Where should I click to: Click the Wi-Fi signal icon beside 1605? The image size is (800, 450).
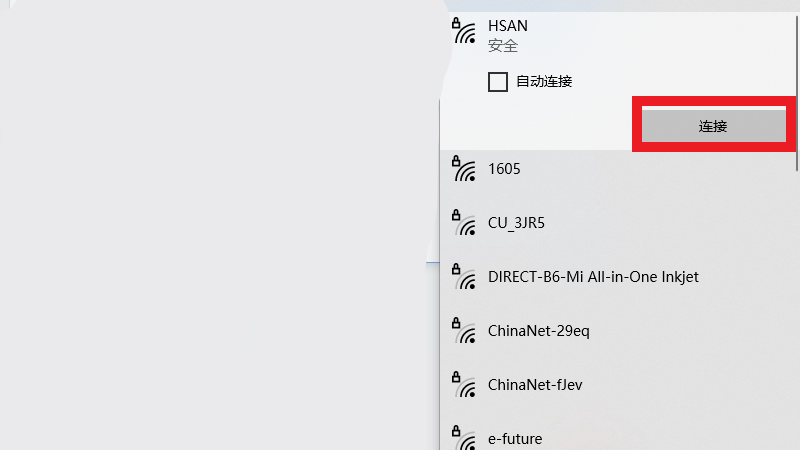[x=464, y=170]
